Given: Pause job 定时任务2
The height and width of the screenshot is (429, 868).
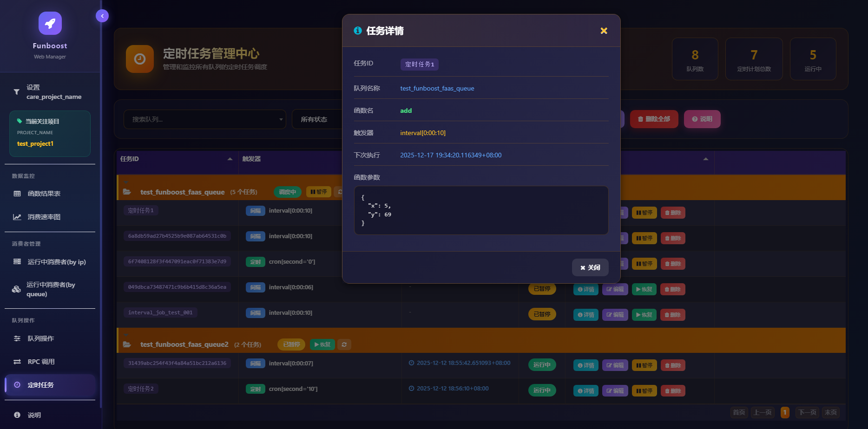Looking at the screenshot, I should (x=644, y=391).
